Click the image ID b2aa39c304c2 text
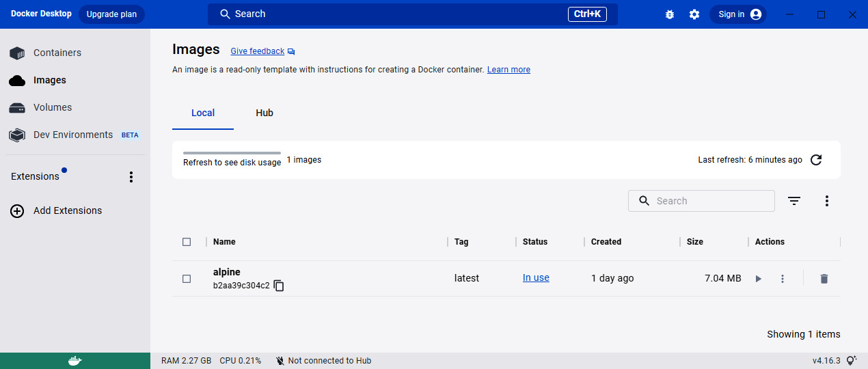868x369 pixels. (241, 286)
